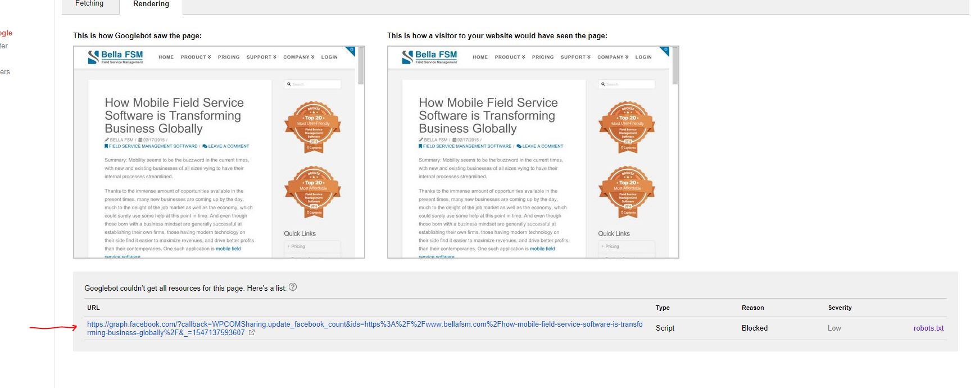980x388 pixels.
Task: Click LOGIN in visitor preview navigation
Action: coord(643,57)
